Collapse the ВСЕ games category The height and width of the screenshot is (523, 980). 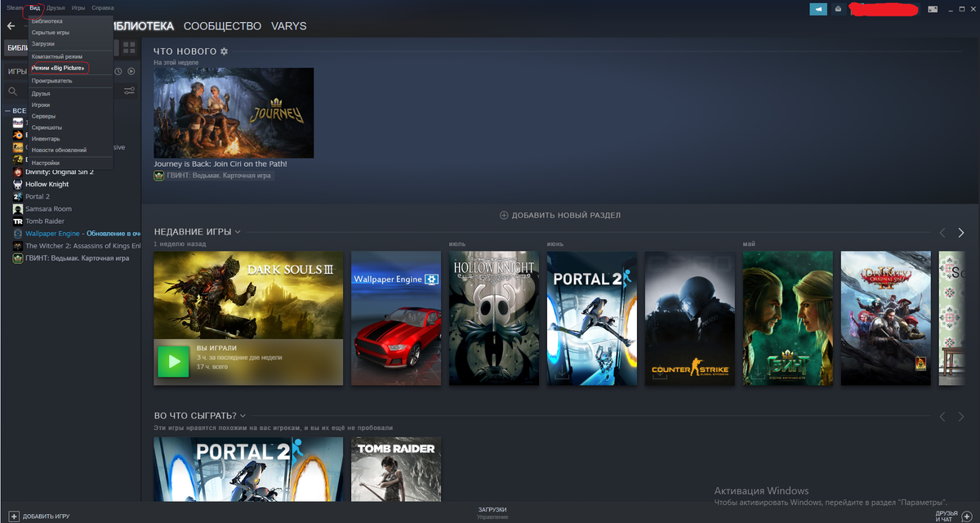(7, 110)
